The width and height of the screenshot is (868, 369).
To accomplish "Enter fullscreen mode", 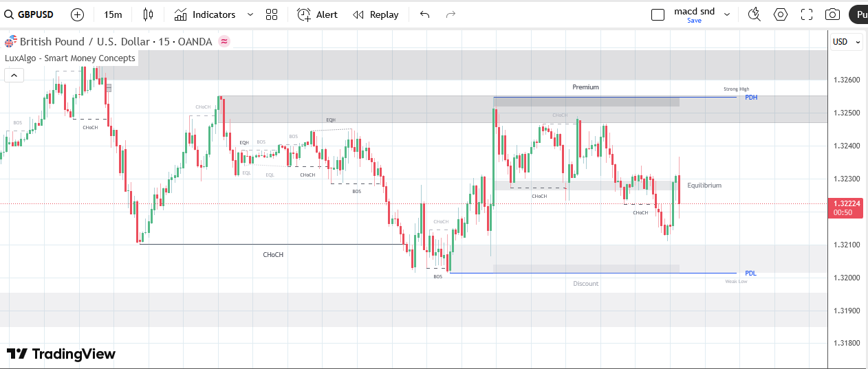I will [807, 14].
